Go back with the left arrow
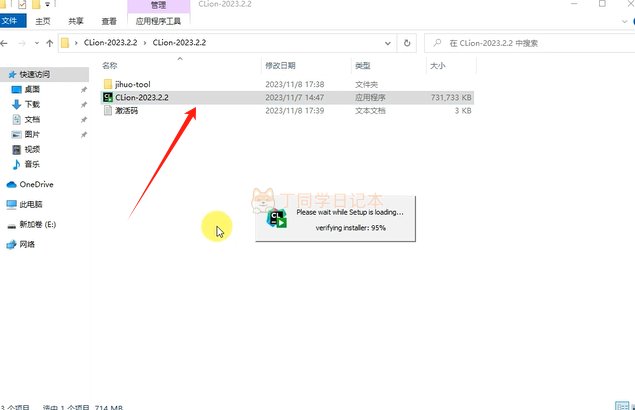This screenshot has height=410, width=635. tap(4, 43)
